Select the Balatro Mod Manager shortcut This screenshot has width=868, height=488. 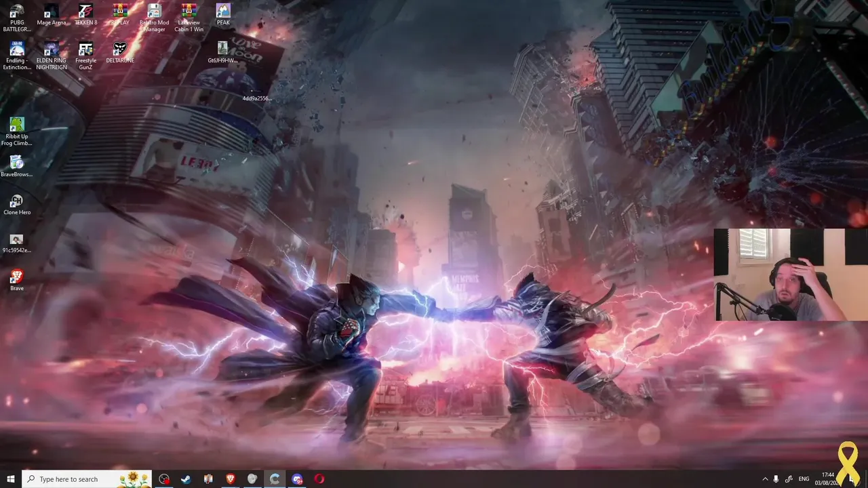154,18
